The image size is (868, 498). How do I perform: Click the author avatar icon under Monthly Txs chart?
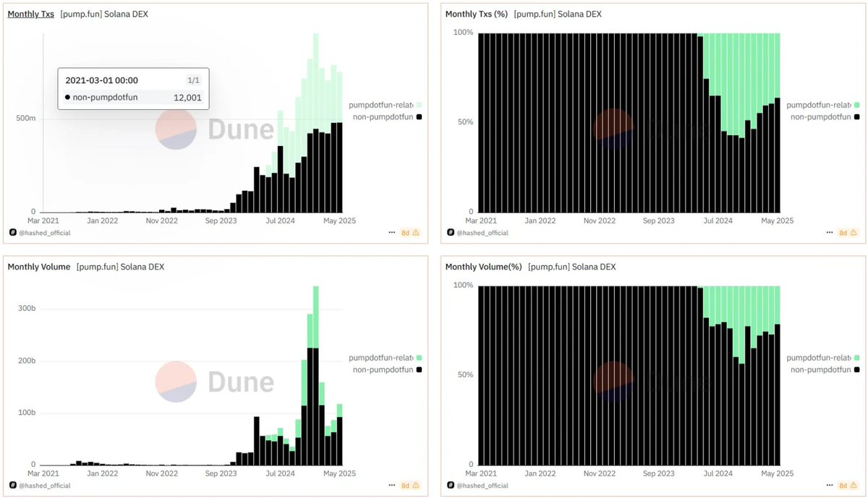pos(12,233)
